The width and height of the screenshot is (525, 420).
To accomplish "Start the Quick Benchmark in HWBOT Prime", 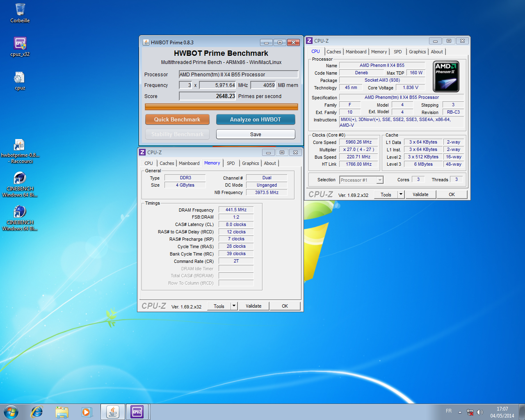I will coord(177,119).
